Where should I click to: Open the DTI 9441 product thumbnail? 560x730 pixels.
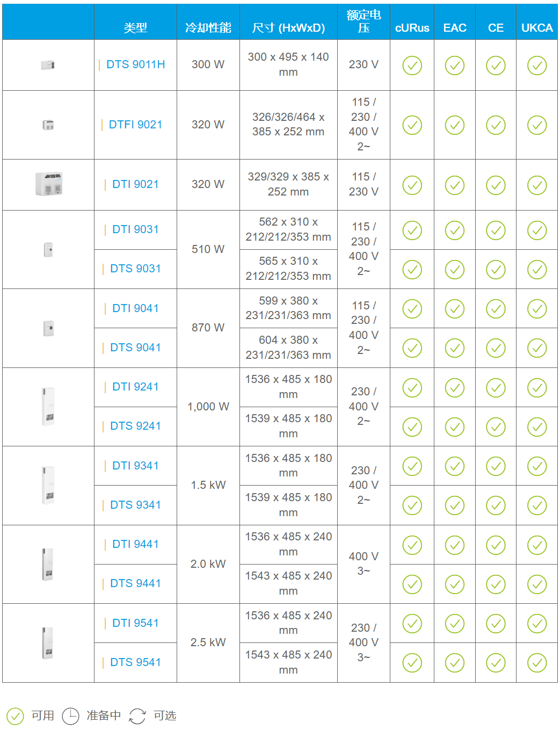48,564
